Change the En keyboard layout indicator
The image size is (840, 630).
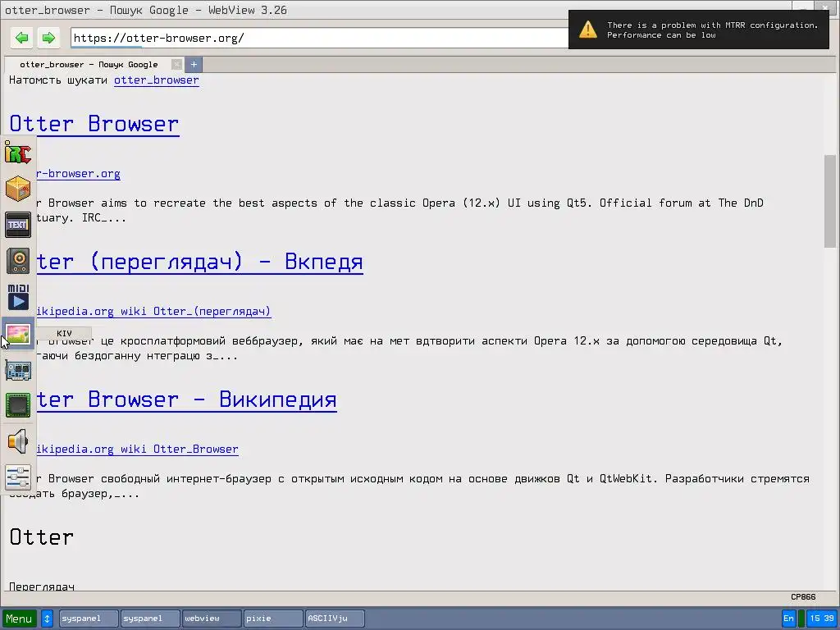click(x=788, y=619)
